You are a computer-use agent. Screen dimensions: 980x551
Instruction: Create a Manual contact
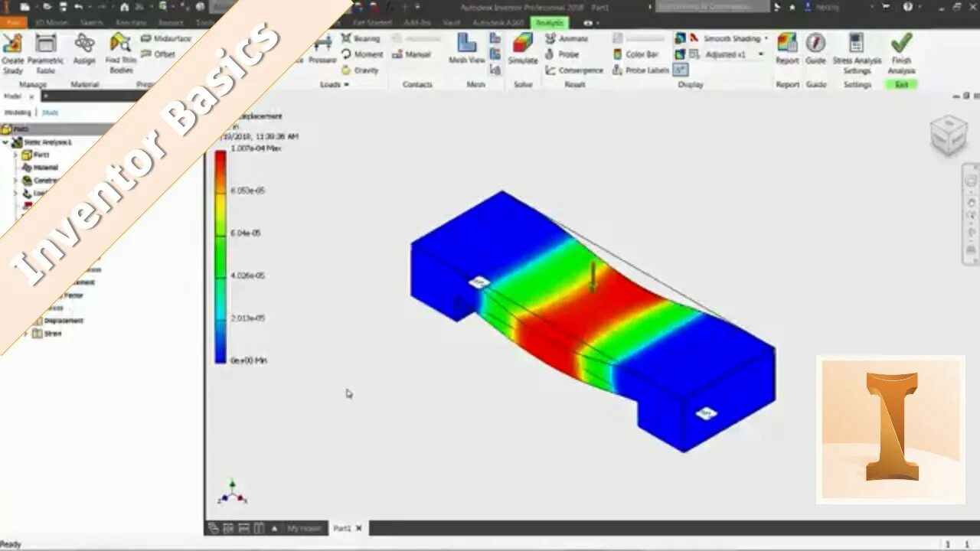(x=412, y=54)
